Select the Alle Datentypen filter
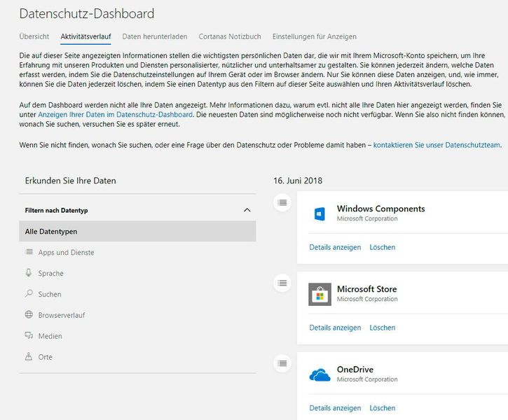508x420 pixels. (137, 232)
